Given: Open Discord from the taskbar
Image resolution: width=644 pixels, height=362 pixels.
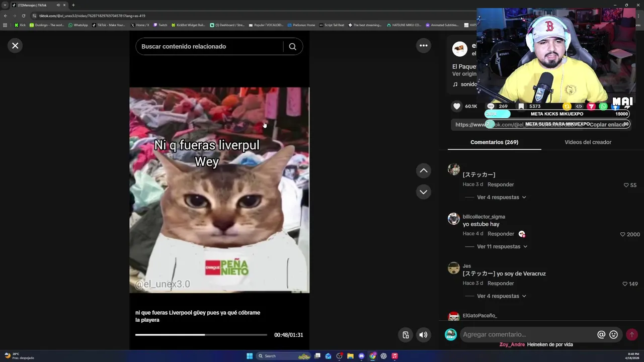Looking at the screenshot, I should pos(361,356).
